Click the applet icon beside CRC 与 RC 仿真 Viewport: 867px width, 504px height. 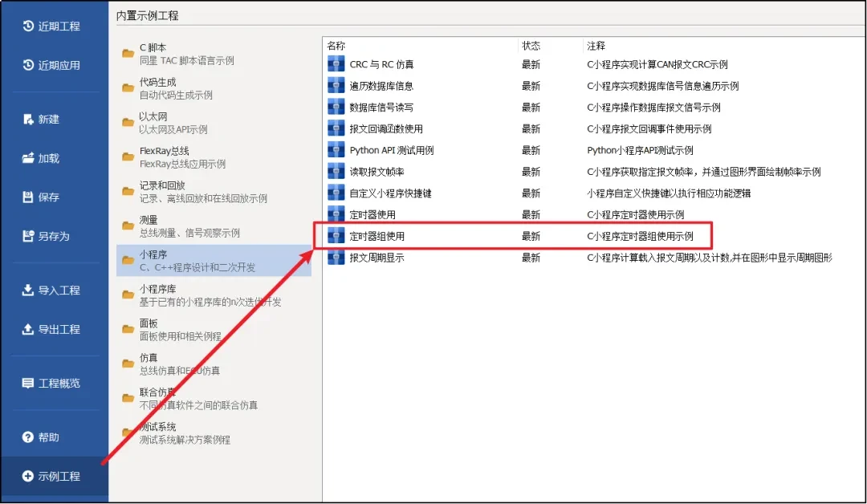pyautogui.click(x=336, y=63)
